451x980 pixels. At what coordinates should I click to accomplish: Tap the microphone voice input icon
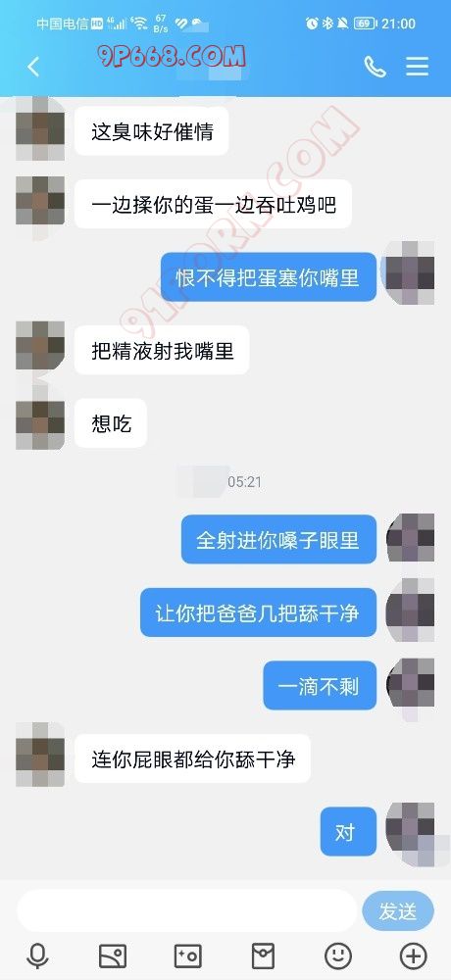pos(38,955)
